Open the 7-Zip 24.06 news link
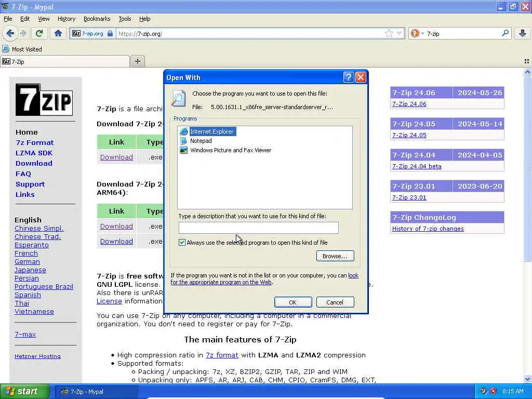The width and height of the screenshot is (532, 399). point(409,104)
